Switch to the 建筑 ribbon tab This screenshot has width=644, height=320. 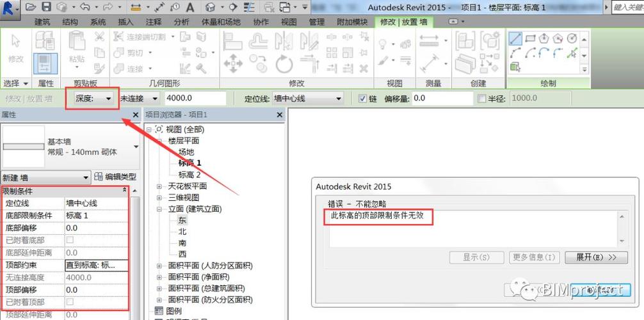coord(42,22)
